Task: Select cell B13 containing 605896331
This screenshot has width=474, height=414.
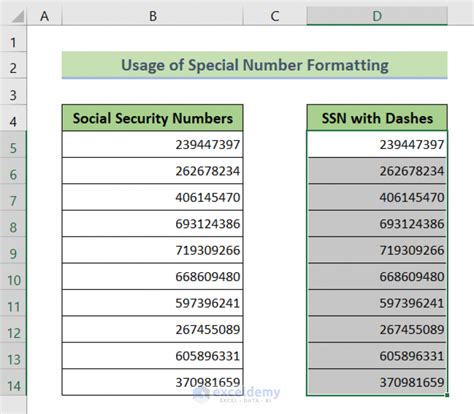Action: [x=153, y=356]
